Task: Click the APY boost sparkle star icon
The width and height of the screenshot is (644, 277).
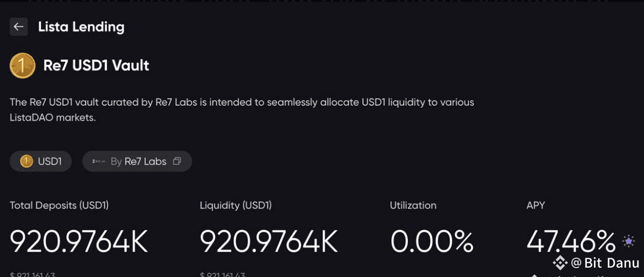Action: tap(629, 242)
